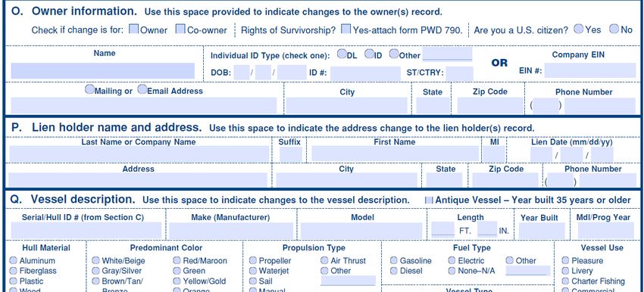Check the Antique Vessel checkbox
Screen dimensions: 644x292
(x=429, y=200)
